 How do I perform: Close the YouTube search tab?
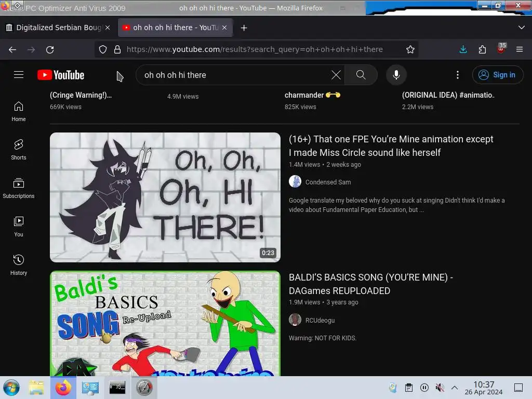coord(224,28)
